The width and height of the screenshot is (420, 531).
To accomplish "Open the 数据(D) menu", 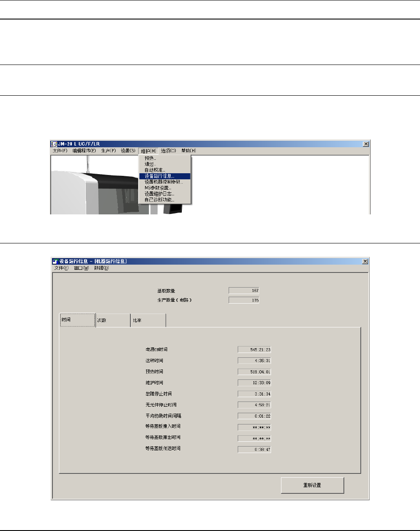I will 101,268.
